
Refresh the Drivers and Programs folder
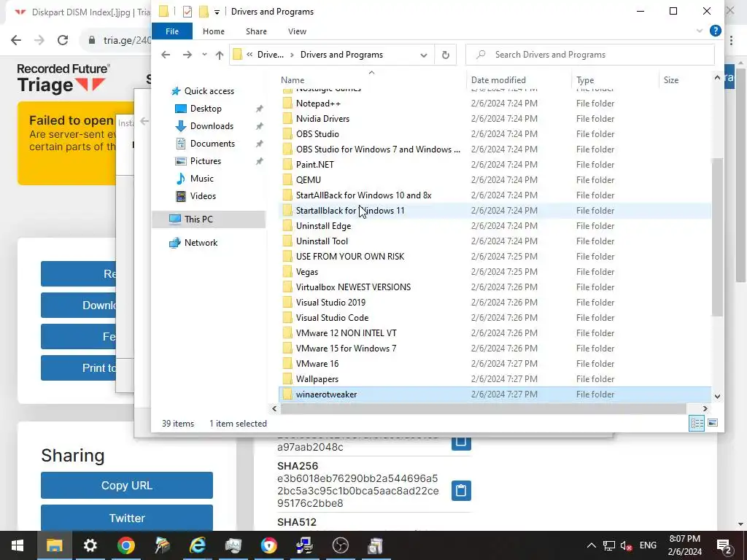(446, 55)
